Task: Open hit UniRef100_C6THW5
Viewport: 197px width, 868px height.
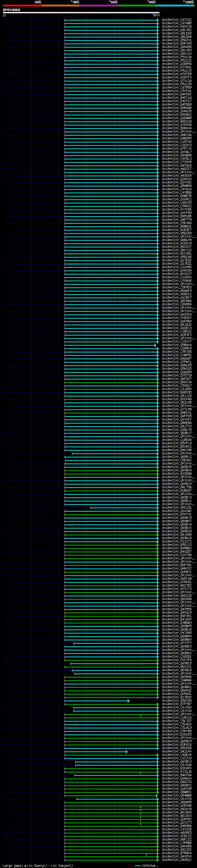Action: (x=177, y=23)
